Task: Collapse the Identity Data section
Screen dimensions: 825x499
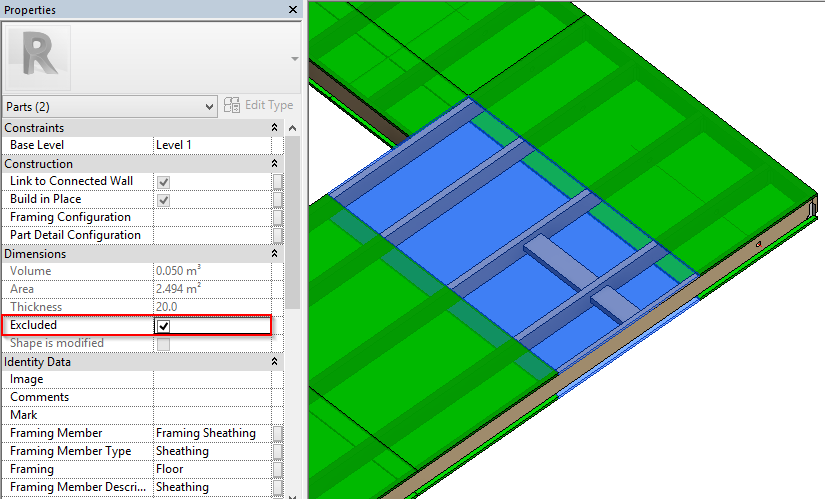Action: click(274, 362)
